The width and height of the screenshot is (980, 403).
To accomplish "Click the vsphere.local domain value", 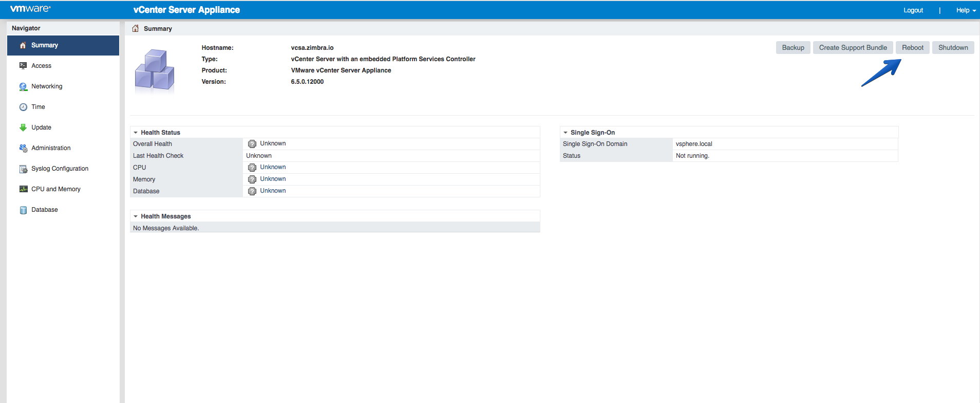I will tap(694, 144).
